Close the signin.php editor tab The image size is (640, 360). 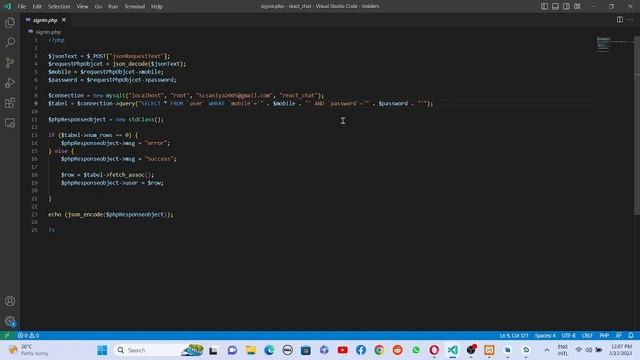coord(64,20)
